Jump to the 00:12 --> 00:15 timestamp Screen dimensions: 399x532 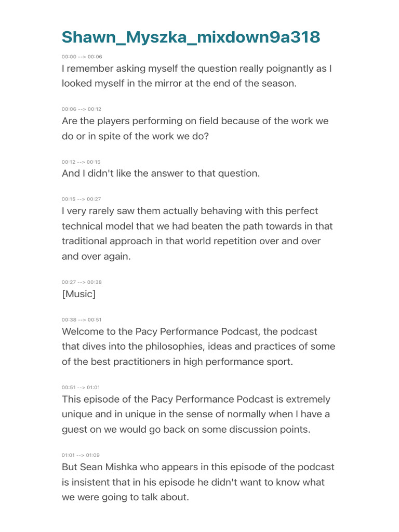click(81, 162)
